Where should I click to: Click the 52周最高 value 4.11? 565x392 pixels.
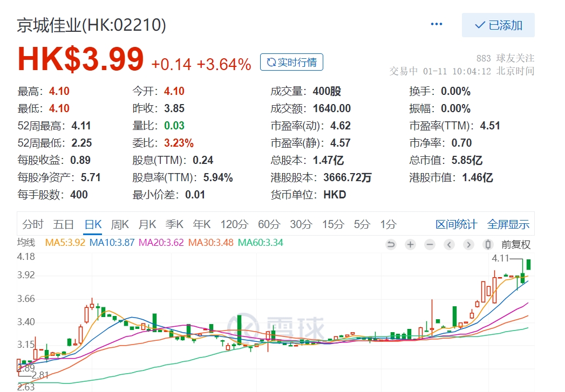[81, 126]
